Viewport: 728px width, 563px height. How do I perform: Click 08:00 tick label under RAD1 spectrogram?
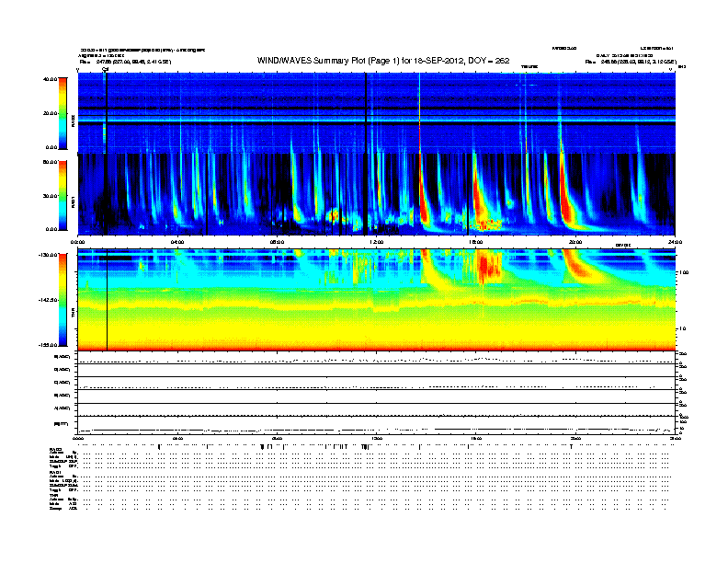pyautogui.click(x=277, y=242)
